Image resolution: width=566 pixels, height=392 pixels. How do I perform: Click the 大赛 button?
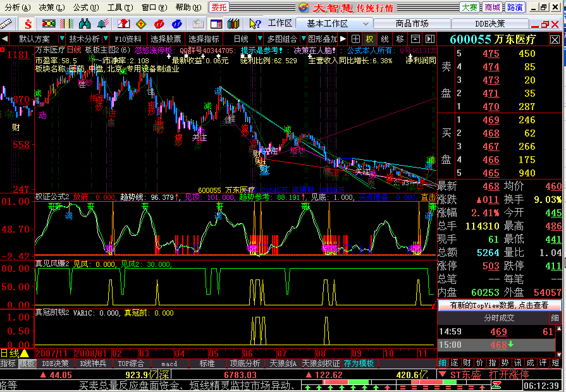tap(470, 7)
